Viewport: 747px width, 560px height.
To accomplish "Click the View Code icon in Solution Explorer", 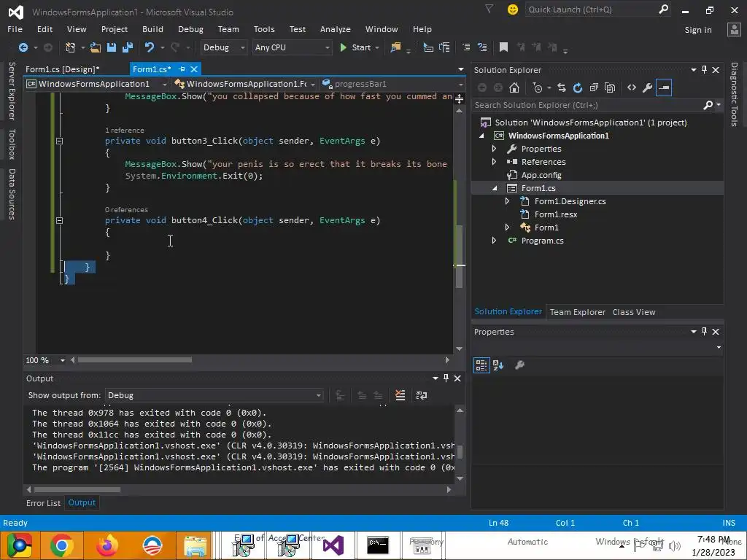I will tap(632, 87).
